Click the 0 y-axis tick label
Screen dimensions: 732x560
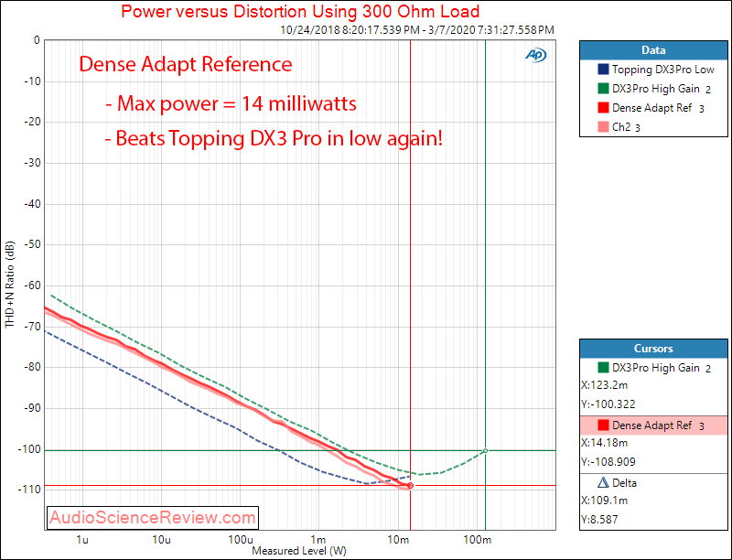37,40
